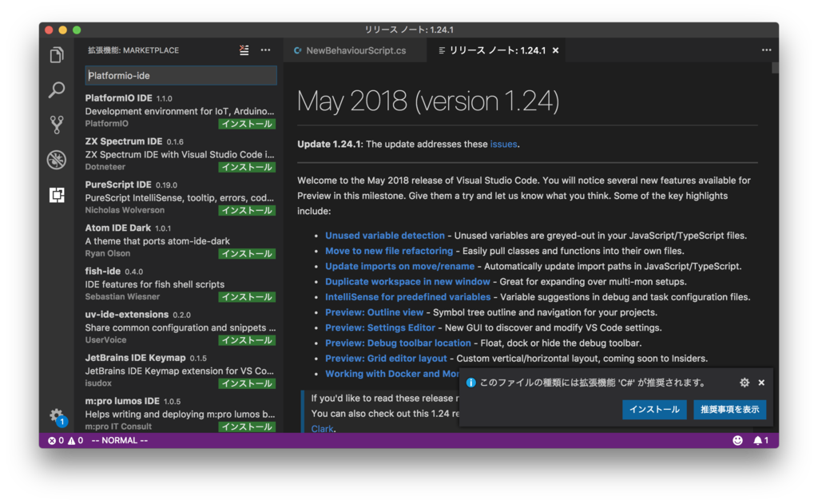
Task: Dismiss the C# recommendation notification
Action: tap(761, 383)
